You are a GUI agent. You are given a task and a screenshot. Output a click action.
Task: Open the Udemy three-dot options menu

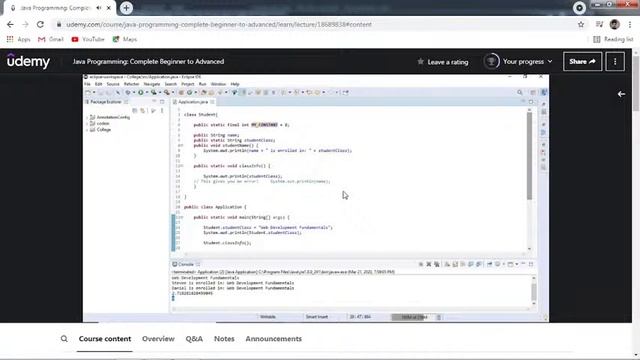[x=615, y=62]
